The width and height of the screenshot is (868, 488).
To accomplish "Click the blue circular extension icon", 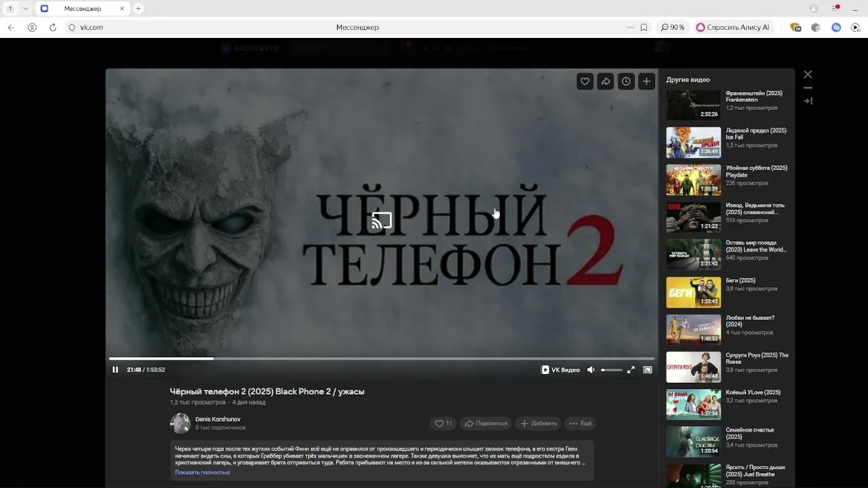I will tap(836, 27).
